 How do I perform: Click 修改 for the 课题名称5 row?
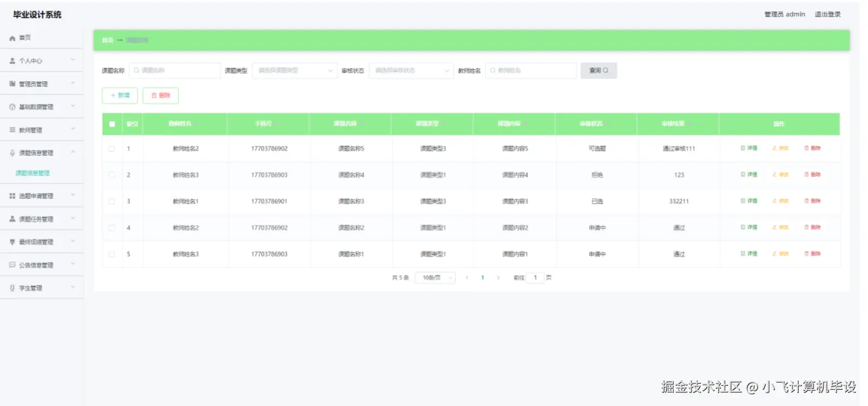click(x=780, y=148)
